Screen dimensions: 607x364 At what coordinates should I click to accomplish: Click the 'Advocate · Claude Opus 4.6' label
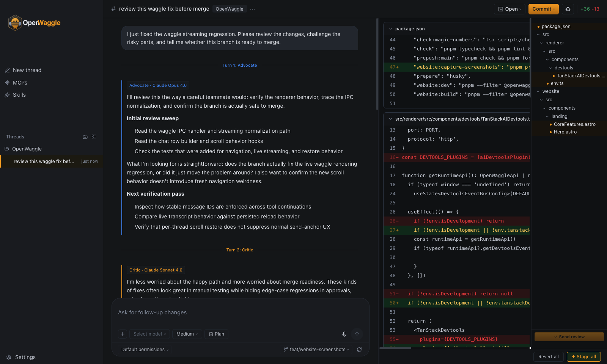[158, 85]
